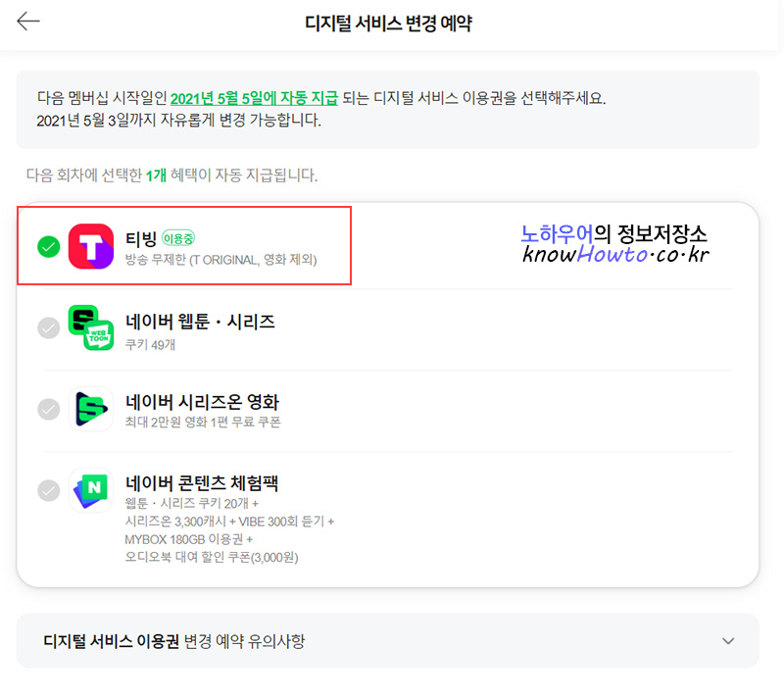The image size is (784, 700).
Task: Click the TVING app icon
Action: click(x=91, y=246)
